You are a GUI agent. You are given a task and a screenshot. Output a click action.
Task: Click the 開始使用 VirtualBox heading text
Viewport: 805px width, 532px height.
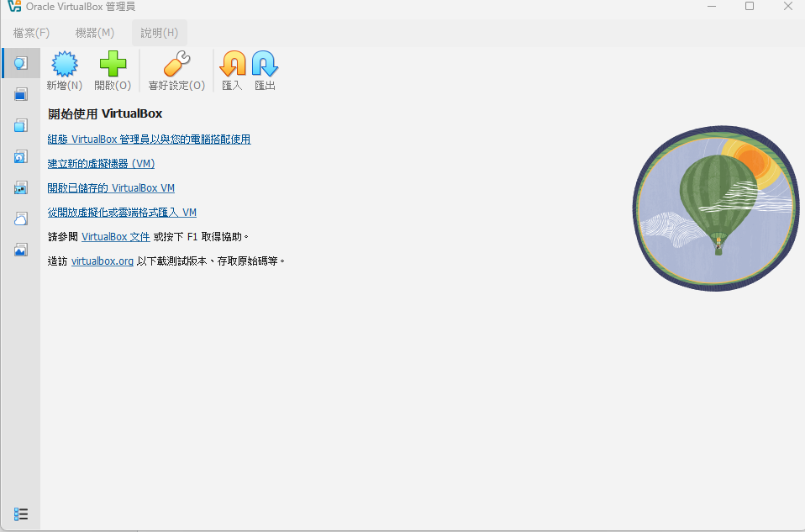105,113
